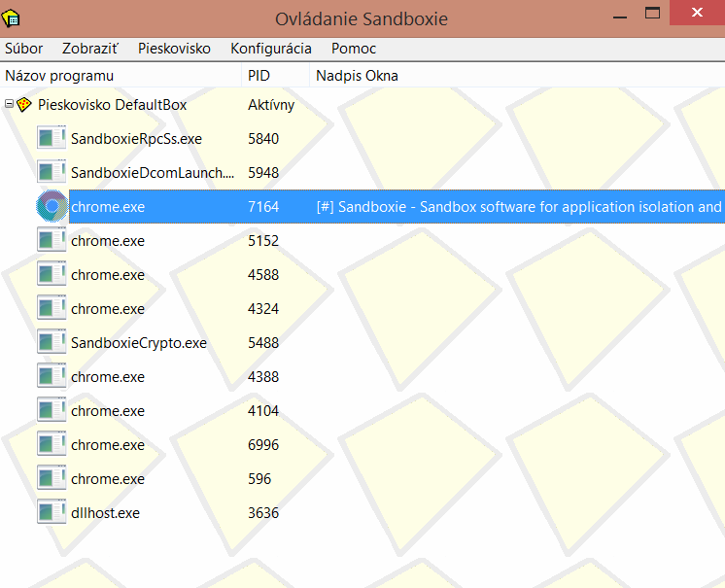Open the Pieskovisko menu

174,49
